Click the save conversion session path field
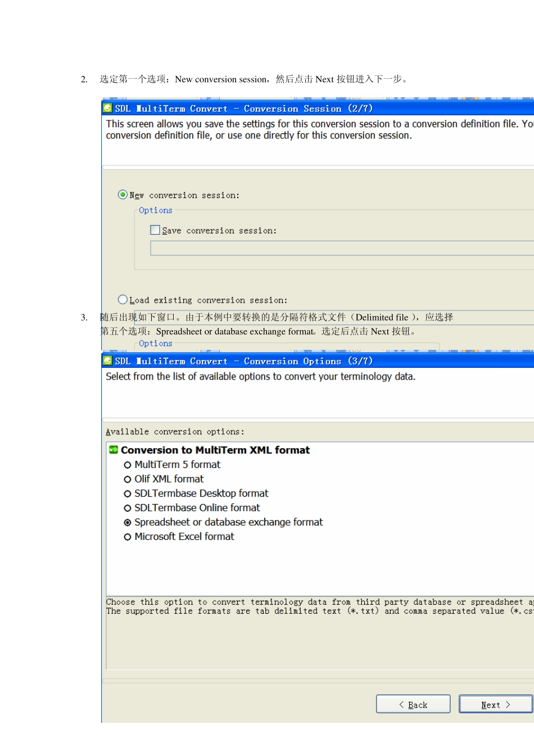Screen dimensions: 534x756 (342, 248)
